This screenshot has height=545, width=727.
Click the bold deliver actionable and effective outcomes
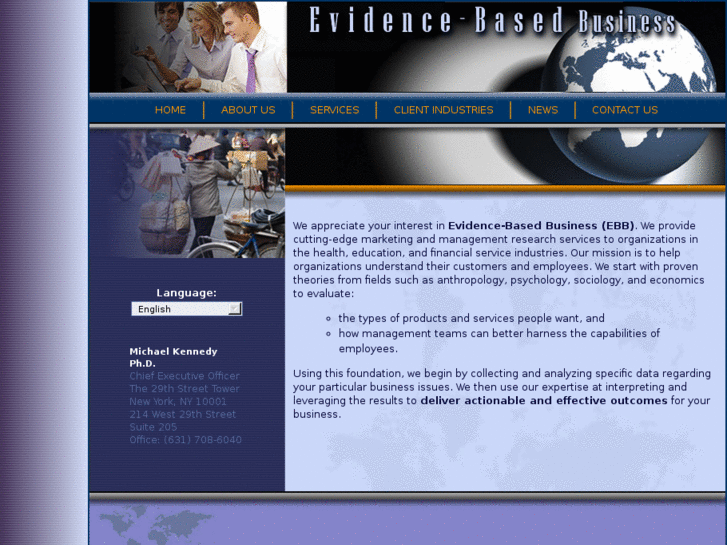[x=544, y=401]
